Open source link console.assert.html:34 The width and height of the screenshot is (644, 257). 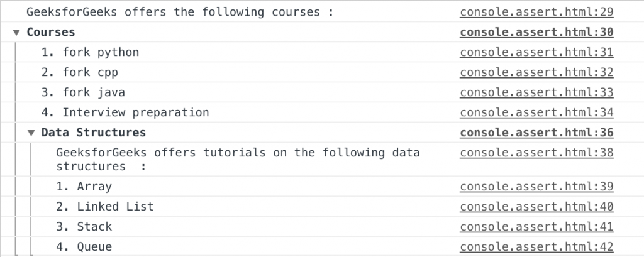pyautogui.click(x=536, y=112)
